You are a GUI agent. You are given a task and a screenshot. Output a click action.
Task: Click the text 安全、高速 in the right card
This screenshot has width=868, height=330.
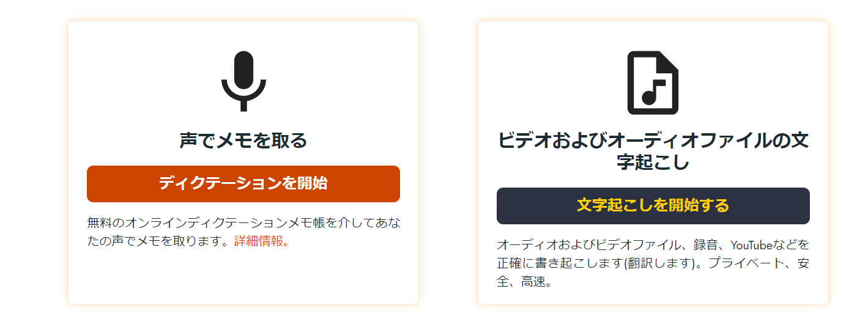pyautogui.click(x=524, y=282)
